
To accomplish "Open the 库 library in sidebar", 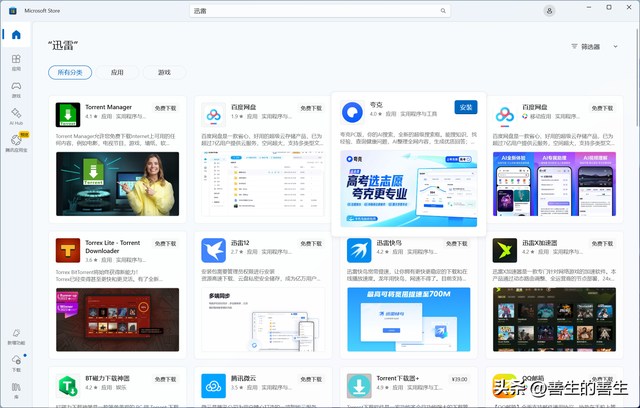I will [16, 390].
